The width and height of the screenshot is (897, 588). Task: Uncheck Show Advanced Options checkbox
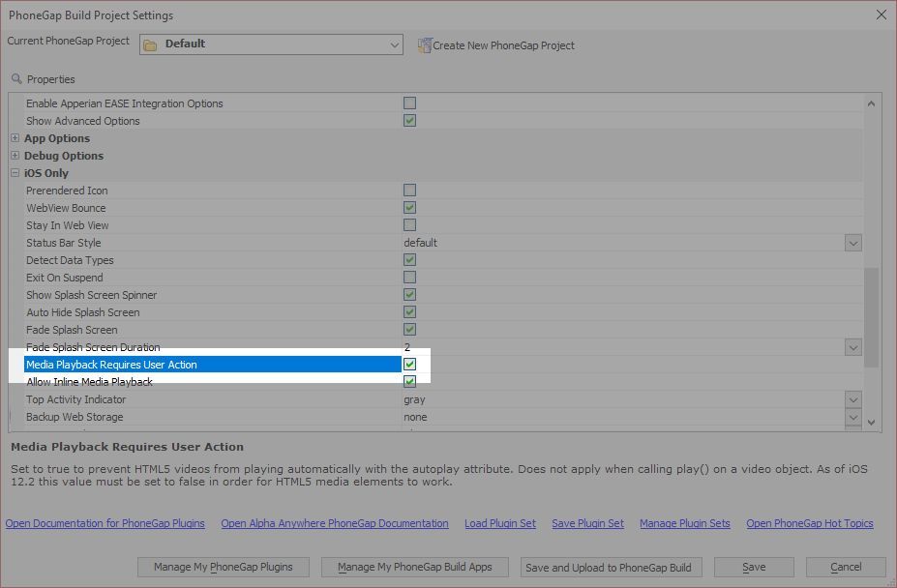[x=409, y=120]
